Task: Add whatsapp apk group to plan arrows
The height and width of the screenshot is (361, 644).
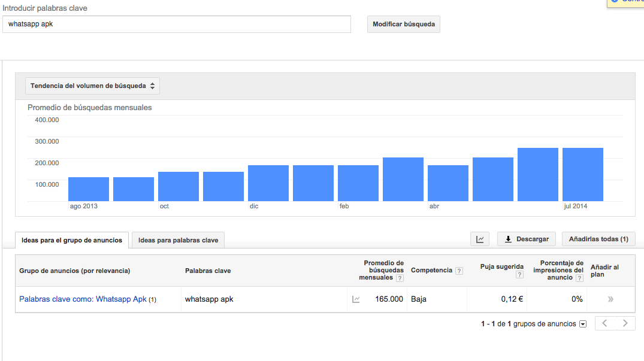Action: 610,299
